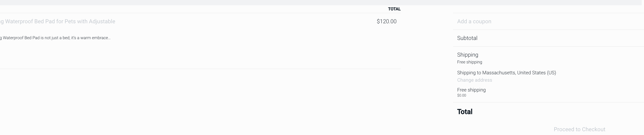Click the $120.00 item price

click(x=386, y=21)
